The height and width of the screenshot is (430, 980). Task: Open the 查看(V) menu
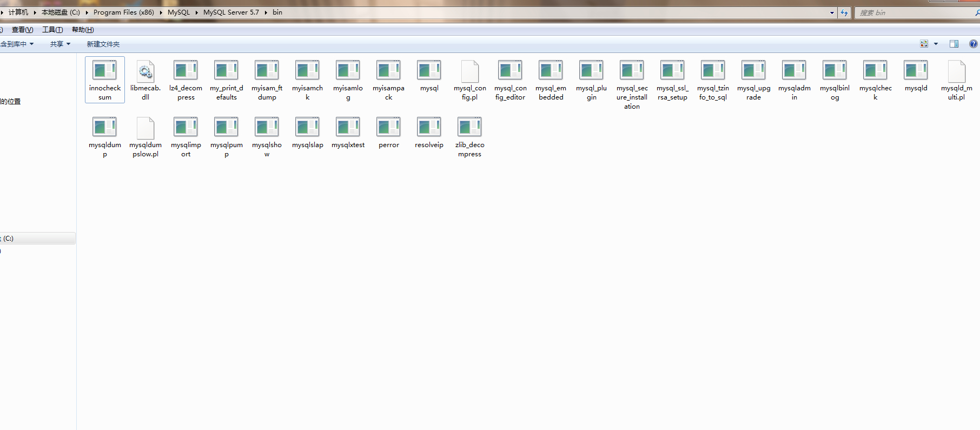click(x=22, y=30)
